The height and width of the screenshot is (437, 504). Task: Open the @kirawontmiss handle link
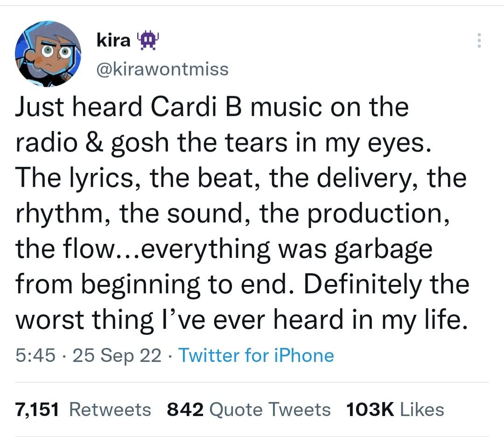click(x=162, y=69)
